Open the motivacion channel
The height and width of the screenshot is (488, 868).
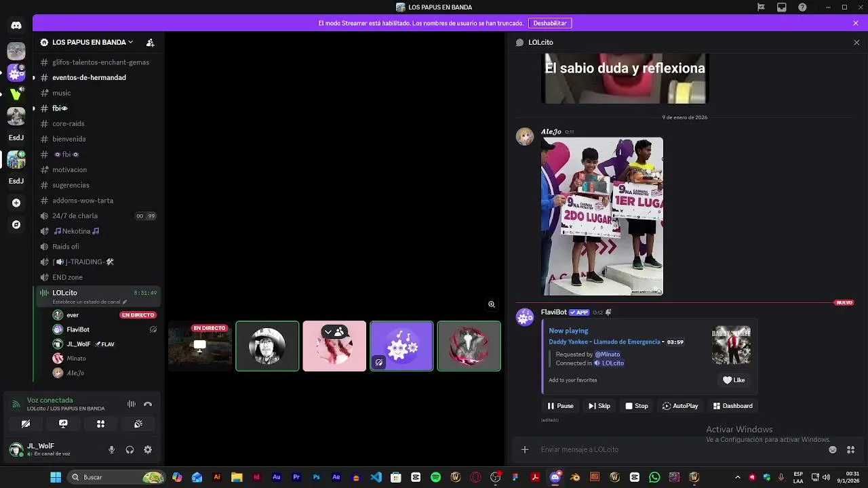tap(97, 169)
